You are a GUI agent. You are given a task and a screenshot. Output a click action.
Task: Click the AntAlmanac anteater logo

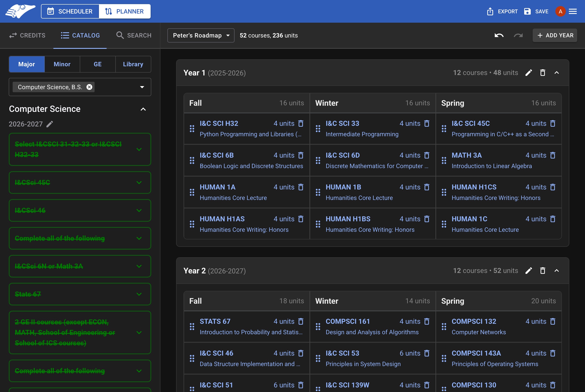[20, 11]
